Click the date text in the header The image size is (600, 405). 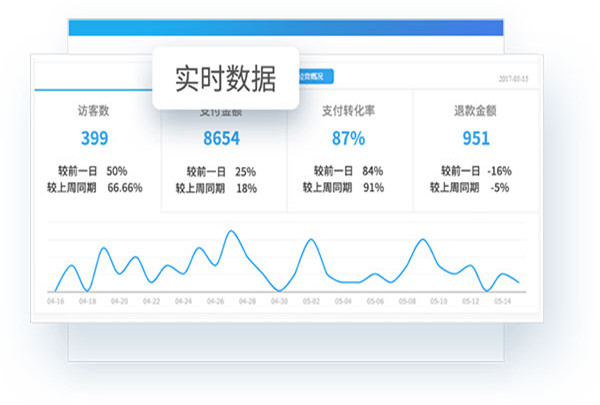tap(513, 79)
